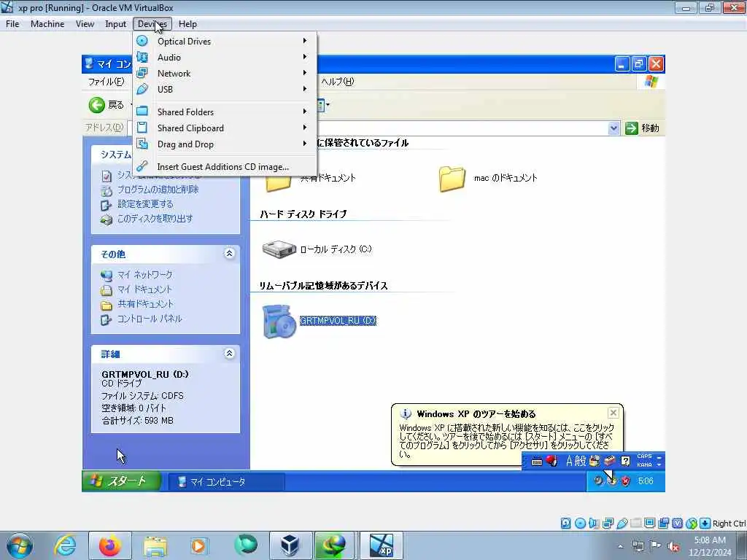
Task: Open the VirtualBox Machine menu
Action: coord(47,24)
